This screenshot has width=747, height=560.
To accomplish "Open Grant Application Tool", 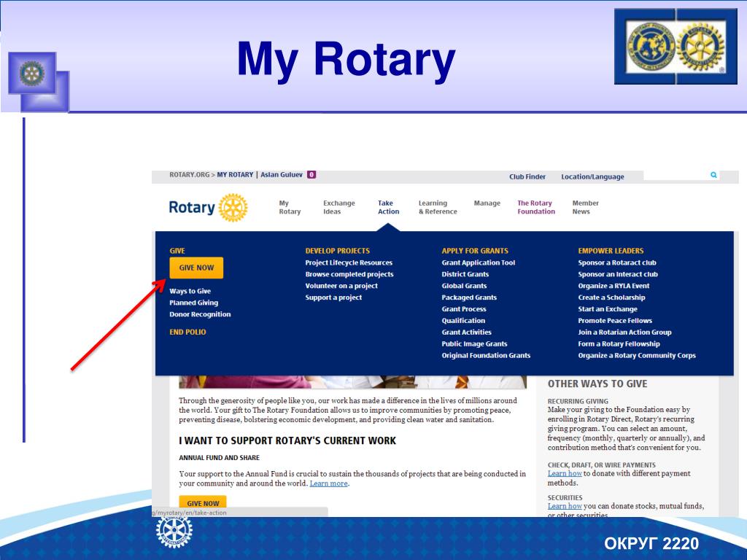I will click(479, 262).
